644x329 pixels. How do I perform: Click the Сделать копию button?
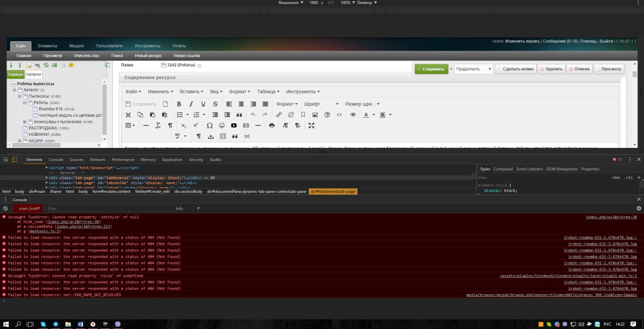515,69
